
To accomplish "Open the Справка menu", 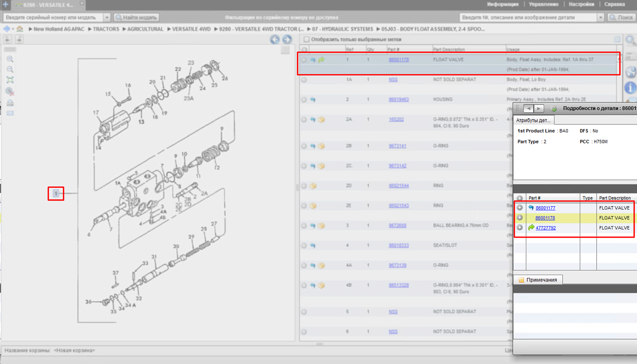I will pos(614,4).
